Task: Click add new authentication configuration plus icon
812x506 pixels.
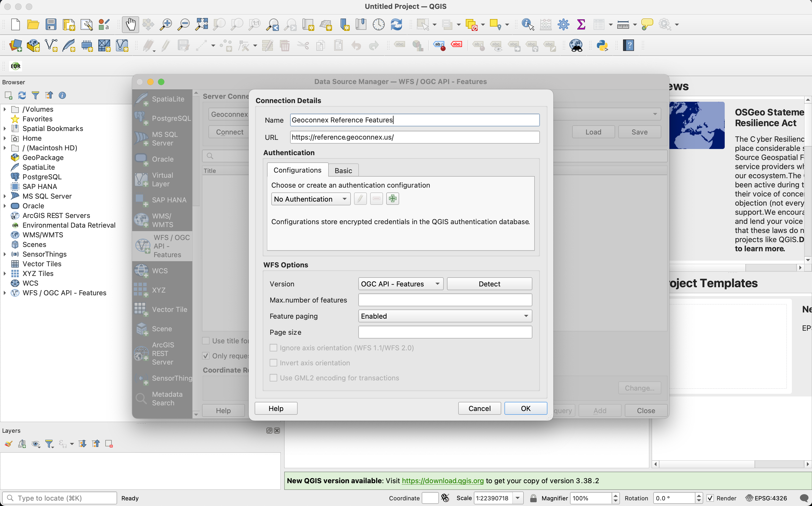Action: click(x=392, y=199)
